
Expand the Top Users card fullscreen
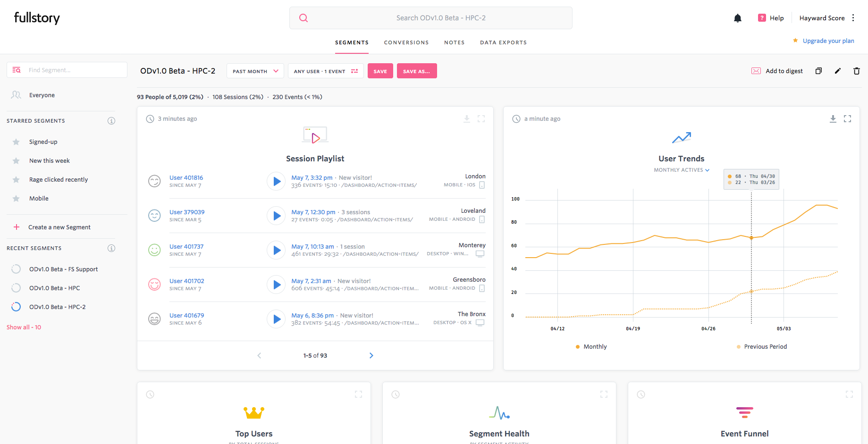click(x=359, y=394)
